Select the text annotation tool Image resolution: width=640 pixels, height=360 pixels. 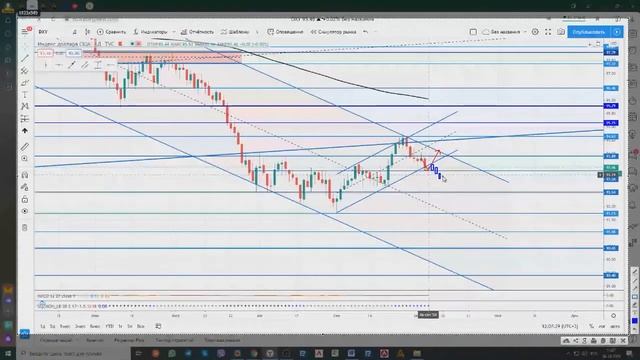(x=25, y=95)
